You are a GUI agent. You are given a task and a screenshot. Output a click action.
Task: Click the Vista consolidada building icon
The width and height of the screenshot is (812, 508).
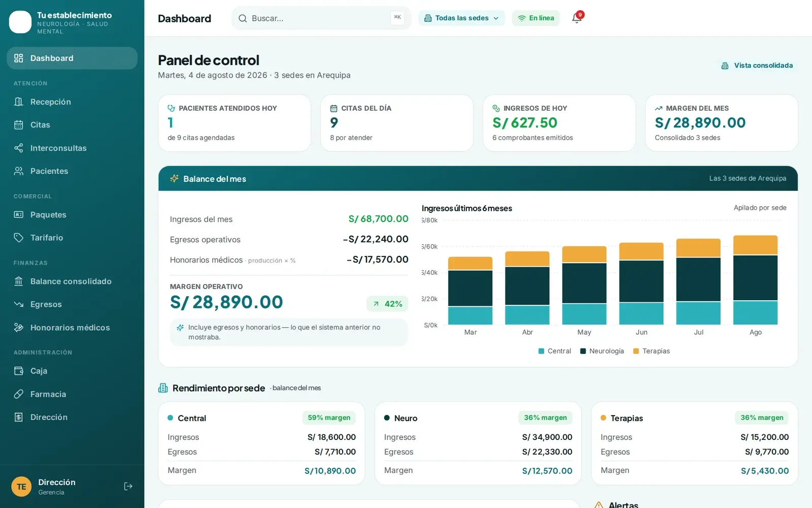tap(725, 66)
